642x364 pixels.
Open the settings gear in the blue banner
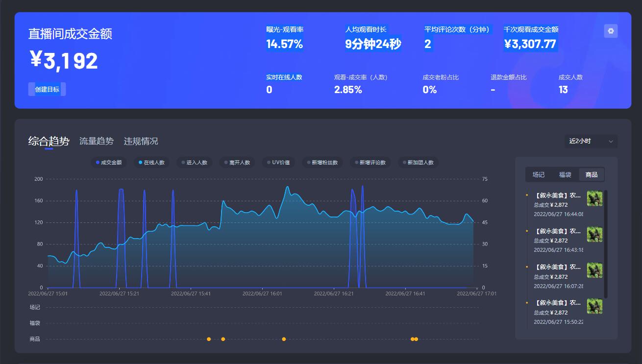(611, 31)
